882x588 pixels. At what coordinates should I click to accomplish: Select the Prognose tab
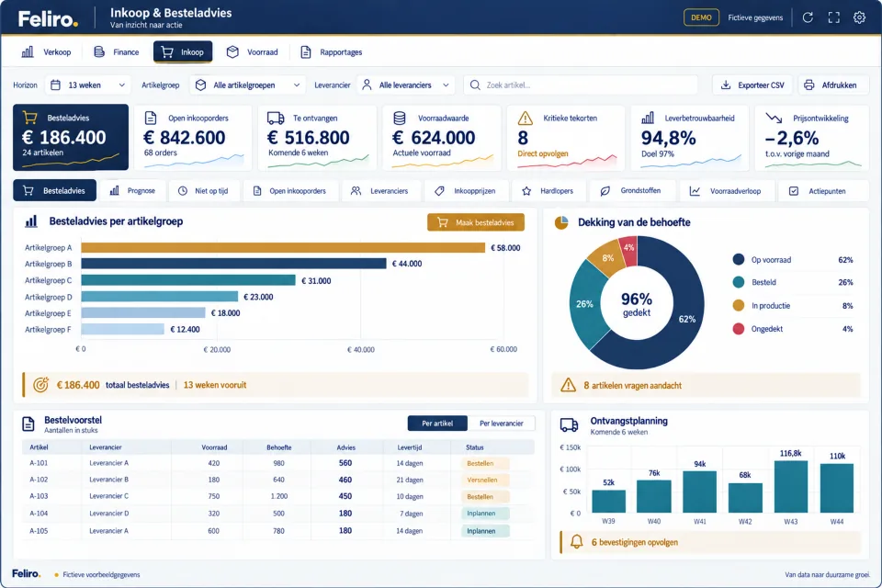pyautogui.click(x=132, y=191)
